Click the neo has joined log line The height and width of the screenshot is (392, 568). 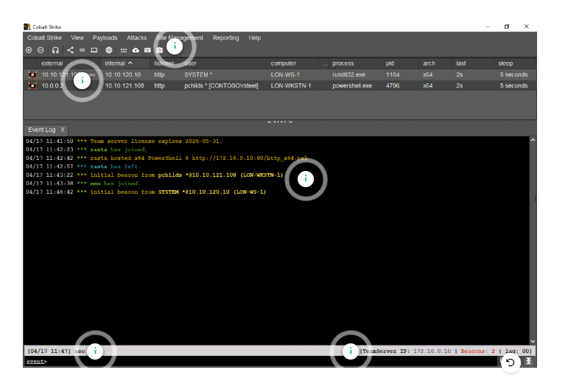[x=83, y=183]
